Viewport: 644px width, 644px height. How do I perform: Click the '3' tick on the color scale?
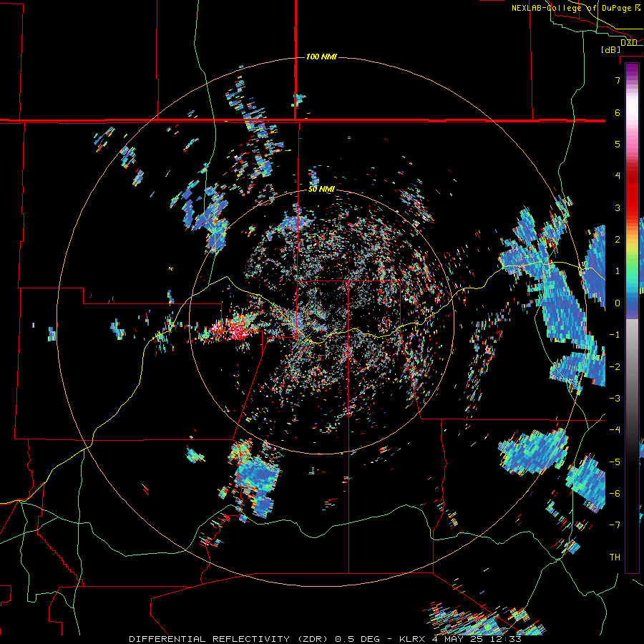(x=618, y=208)
